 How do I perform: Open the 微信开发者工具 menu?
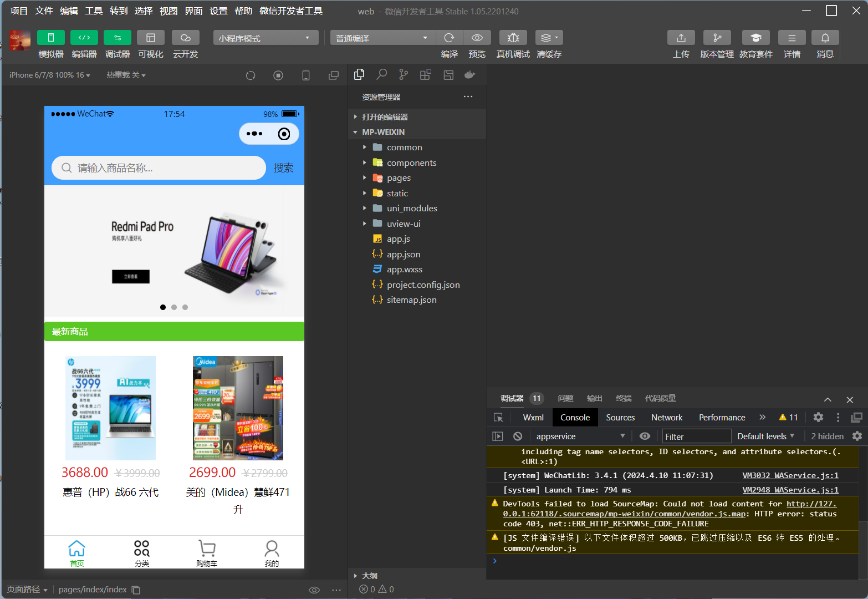click(x=291, y=11)
